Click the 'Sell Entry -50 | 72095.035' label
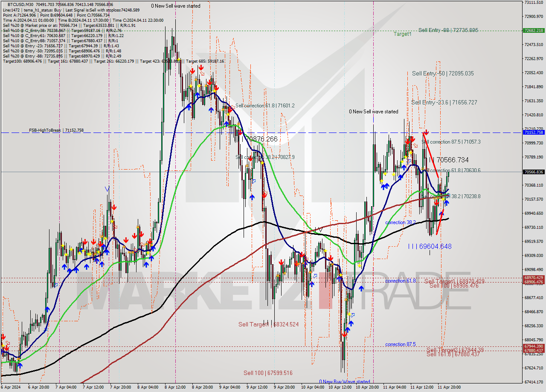 443,73
